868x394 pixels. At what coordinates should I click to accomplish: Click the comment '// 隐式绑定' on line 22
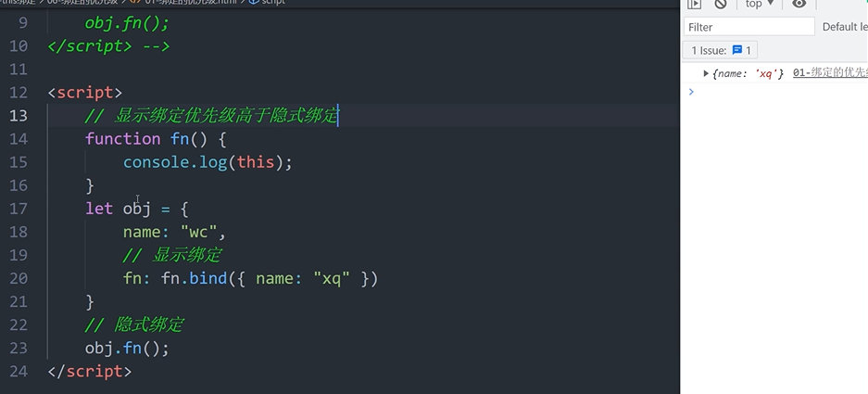coord(134,324)
